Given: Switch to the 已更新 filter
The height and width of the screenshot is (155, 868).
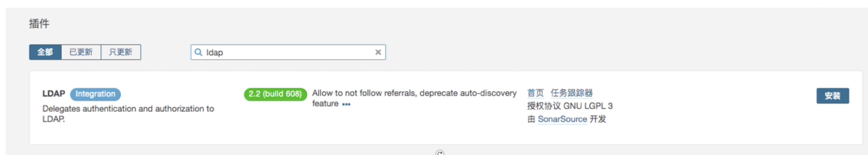Looking at the screenshot, I should [x=81, y=52].
